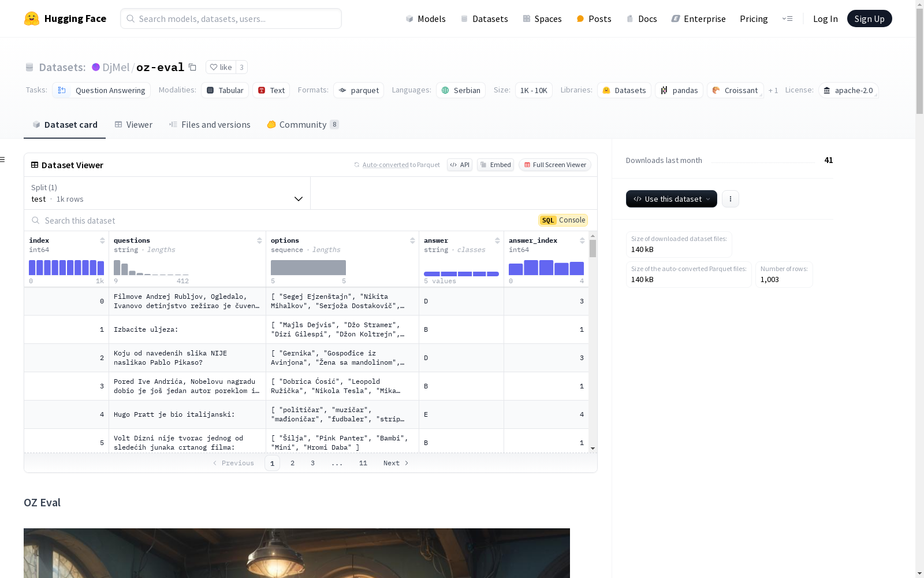Sort the questions column
The width and height of the screenshot is (924, 578).
point(259,240)
